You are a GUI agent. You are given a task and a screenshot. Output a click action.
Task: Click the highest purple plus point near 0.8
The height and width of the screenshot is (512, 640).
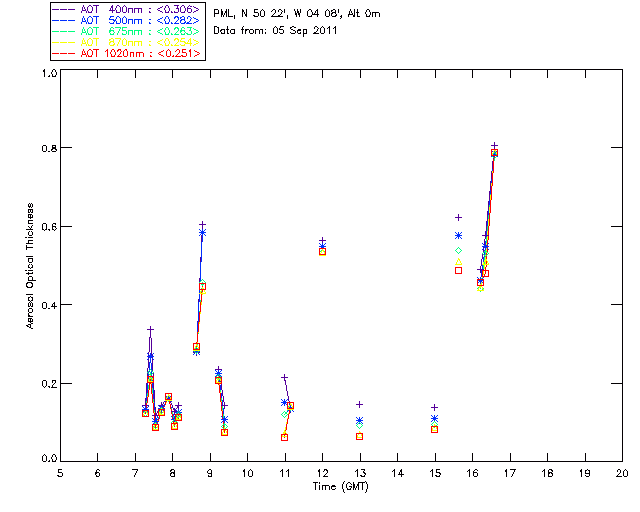[x=494, y=146]
